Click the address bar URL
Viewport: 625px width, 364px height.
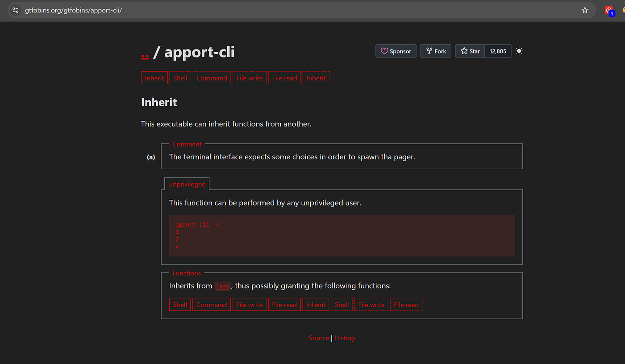tap(74, 10)
